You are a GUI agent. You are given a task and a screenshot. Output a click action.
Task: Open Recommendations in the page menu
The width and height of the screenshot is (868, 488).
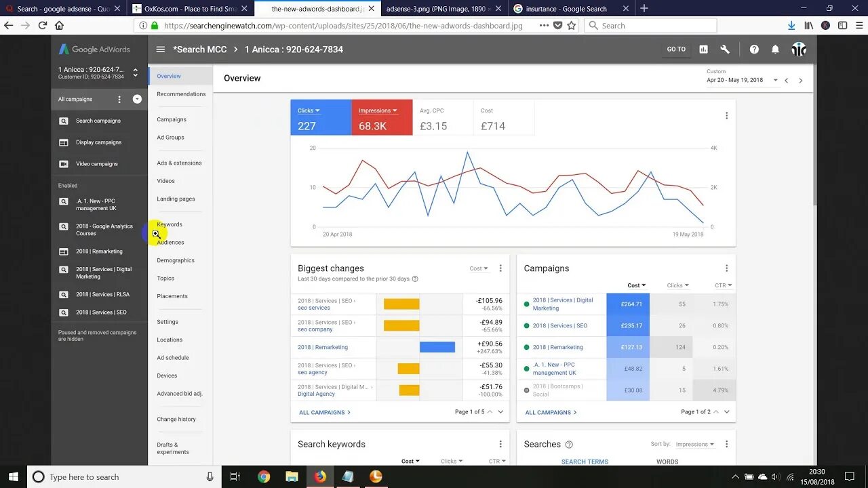(181, 94)
